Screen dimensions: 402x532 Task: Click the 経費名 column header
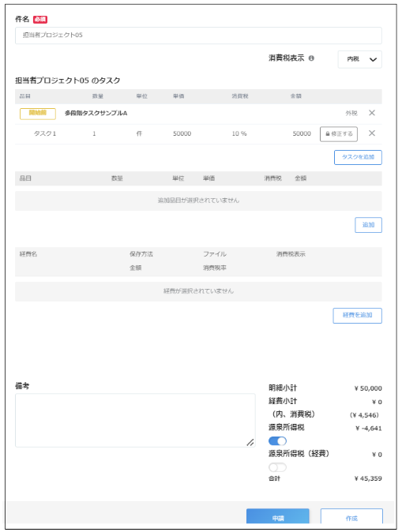point(28,254)
